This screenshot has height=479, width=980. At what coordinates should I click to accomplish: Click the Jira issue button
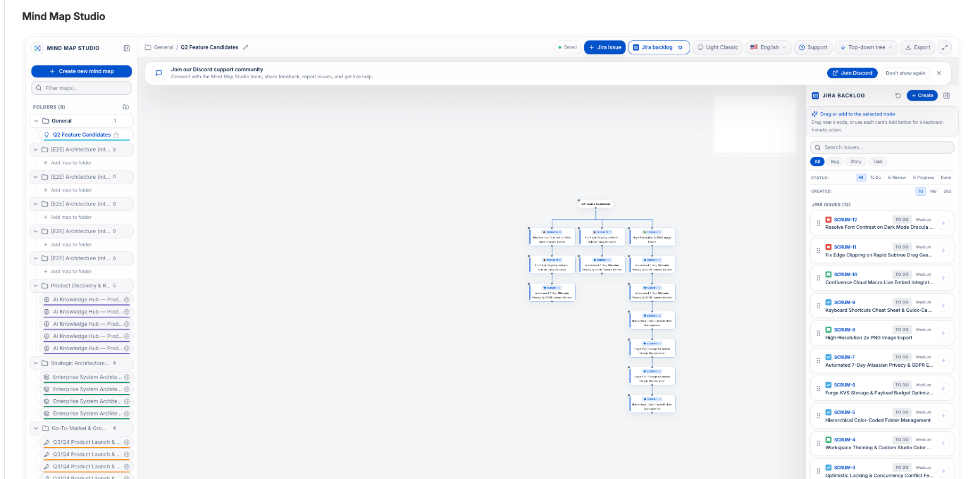[x=605, y=47]
